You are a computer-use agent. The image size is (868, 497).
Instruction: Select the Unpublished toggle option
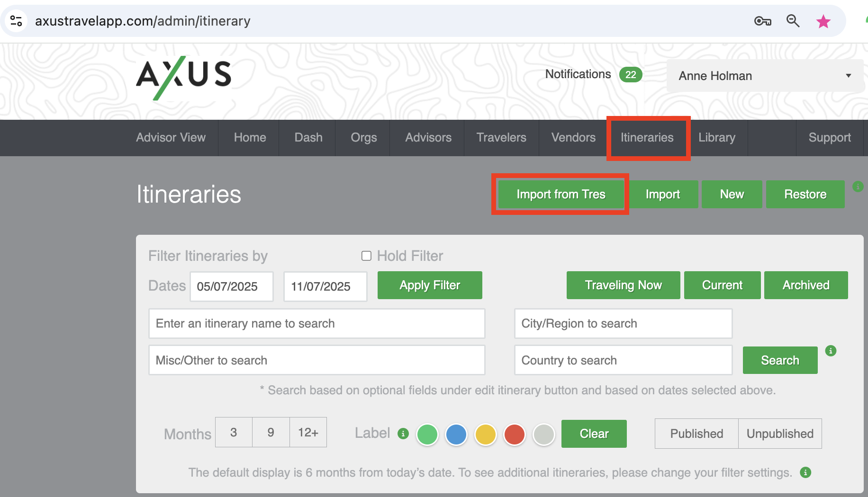click(780, 434)
